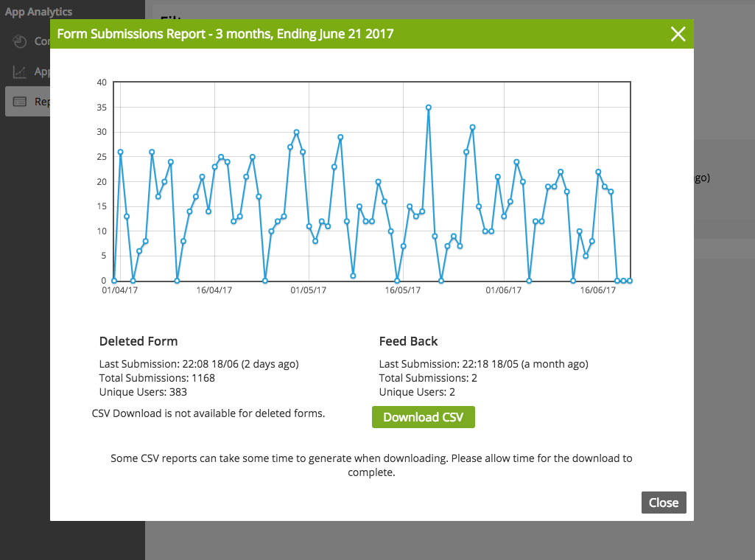
Task: Click the line graph icon in sidebar
Action: pyautogui.click(x=20, y=71)
